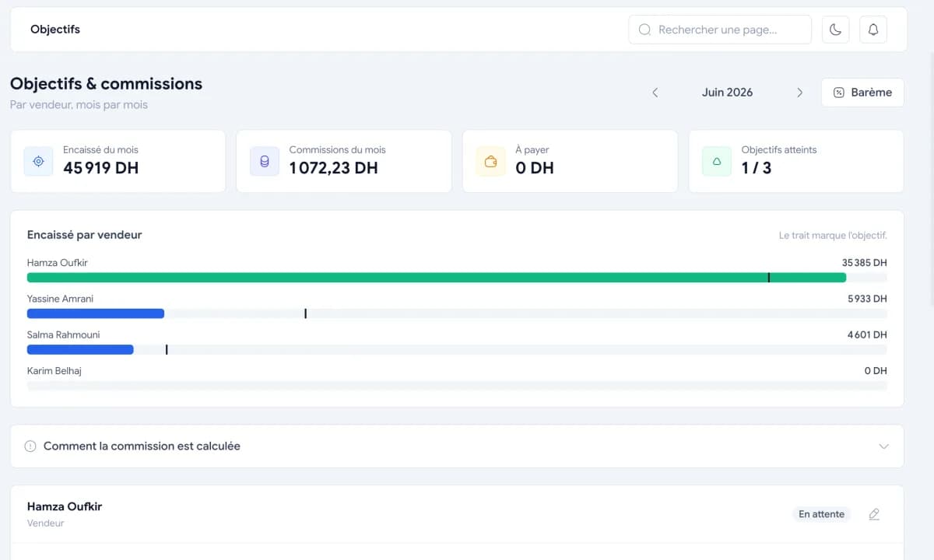Advance to next month with right chevron
The image size is (934, 560).
click(x=799, y=93)
